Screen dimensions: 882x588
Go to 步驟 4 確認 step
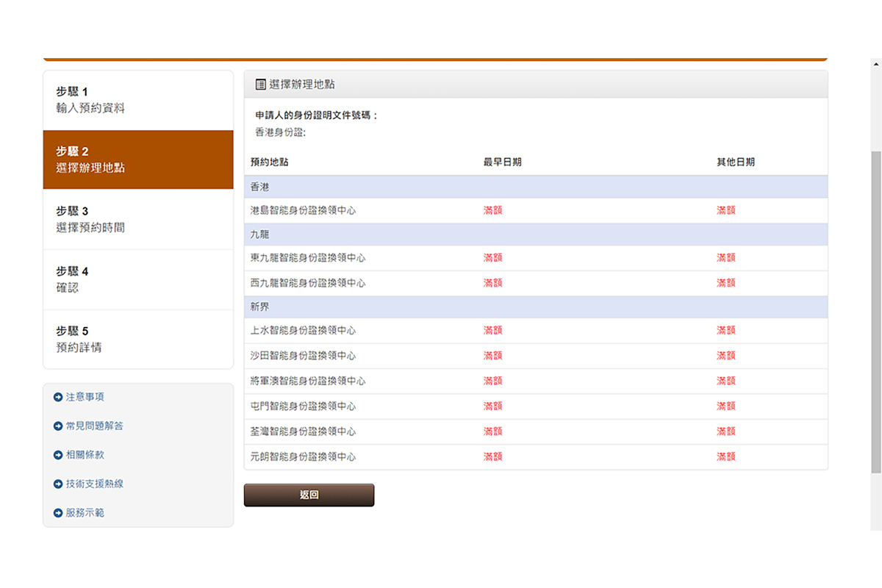138,279
